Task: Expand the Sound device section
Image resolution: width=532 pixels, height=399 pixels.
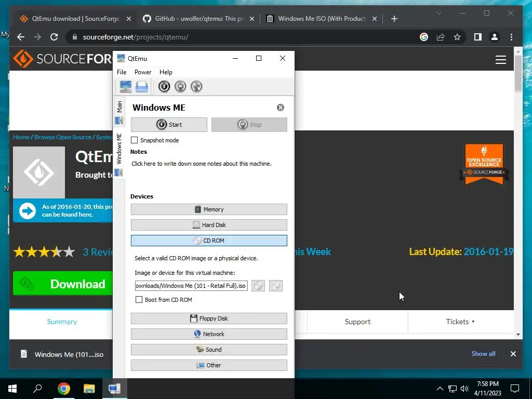Action: 209,350
